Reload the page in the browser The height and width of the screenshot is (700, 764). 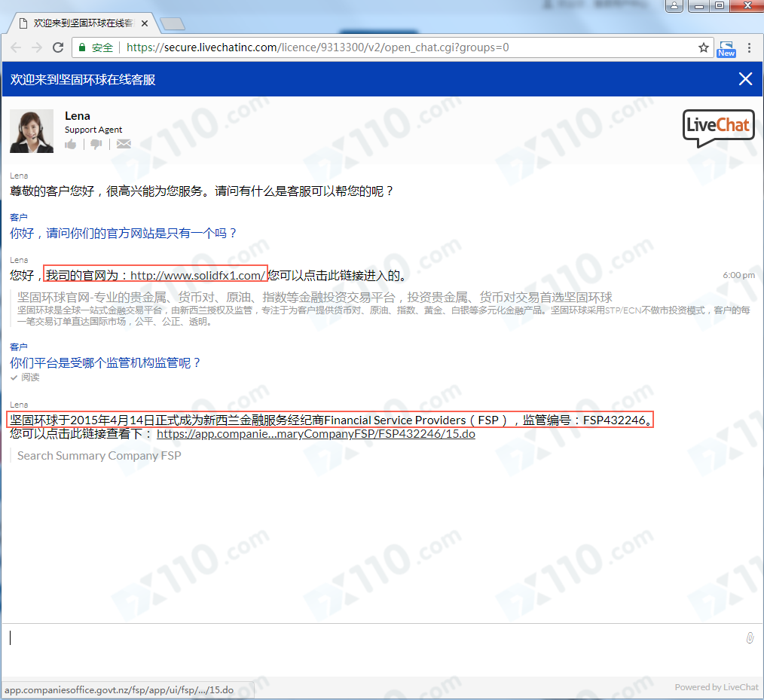tap(58, 47)
